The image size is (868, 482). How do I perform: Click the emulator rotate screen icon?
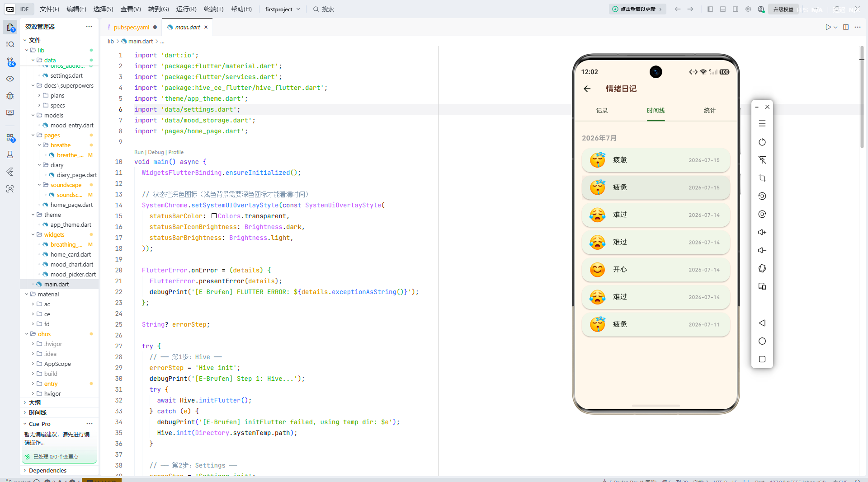click(762, 268)
